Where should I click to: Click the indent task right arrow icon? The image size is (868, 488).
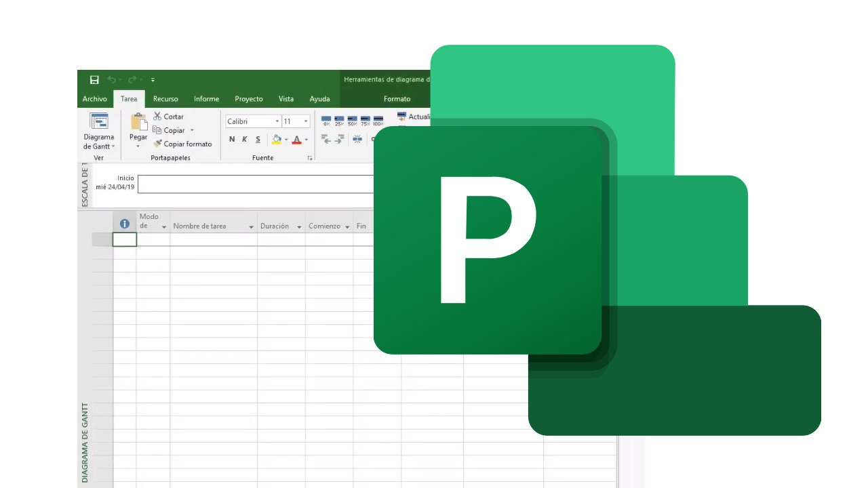(x=338, y=139)
